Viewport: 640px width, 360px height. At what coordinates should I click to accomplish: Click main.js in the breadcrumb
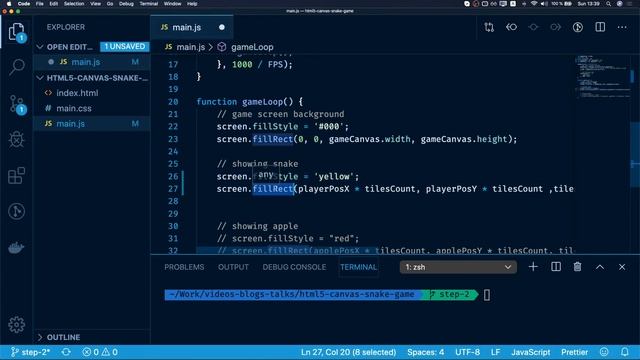coord(191,47)
